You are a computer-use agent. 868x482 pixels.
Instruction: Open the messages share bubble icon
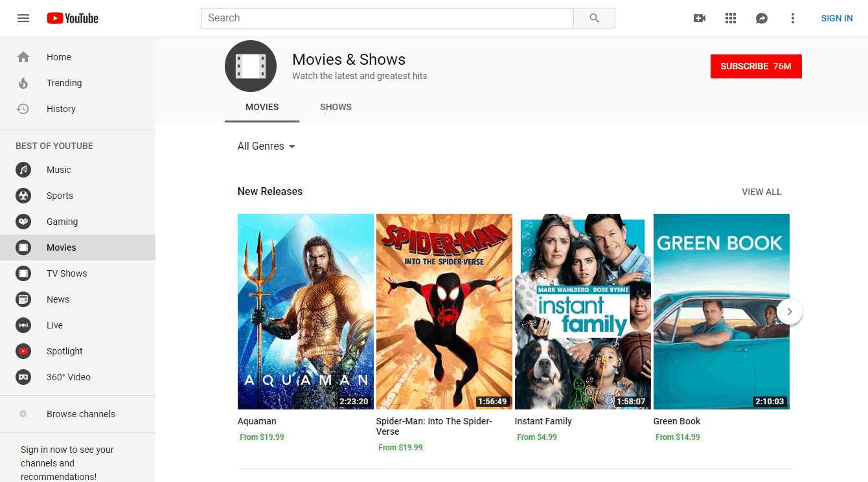coord(762,18)
